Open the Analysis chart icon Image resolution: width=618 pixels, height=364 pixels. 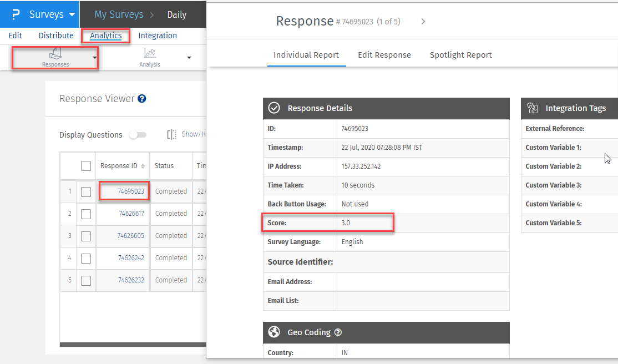(x=150, y=53)
